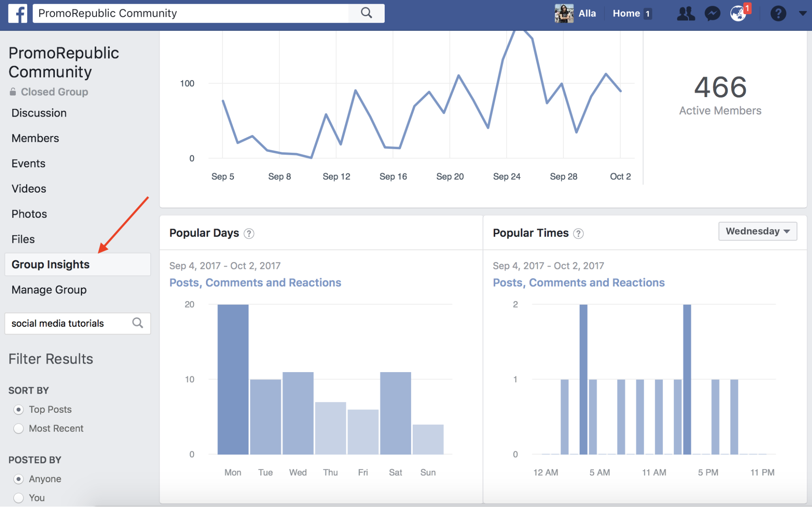
Task: Click the Mon bar in Popular Days
Action: (233, 379)
